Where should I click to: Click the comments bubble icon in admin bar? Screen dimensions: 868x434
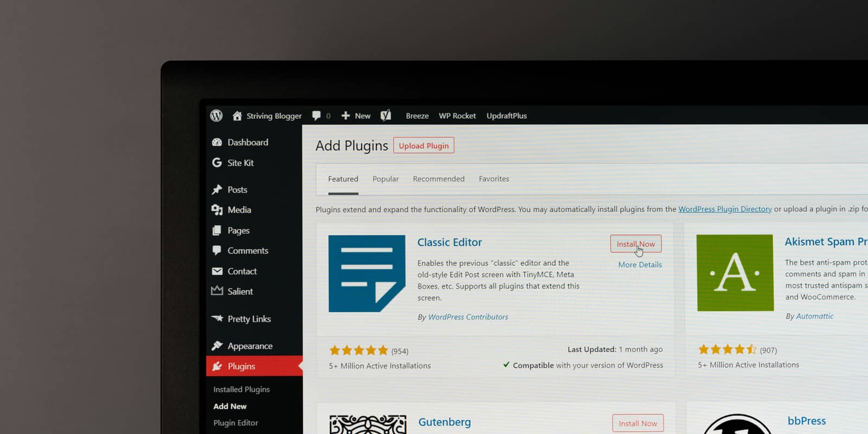[x=317, y=116]
